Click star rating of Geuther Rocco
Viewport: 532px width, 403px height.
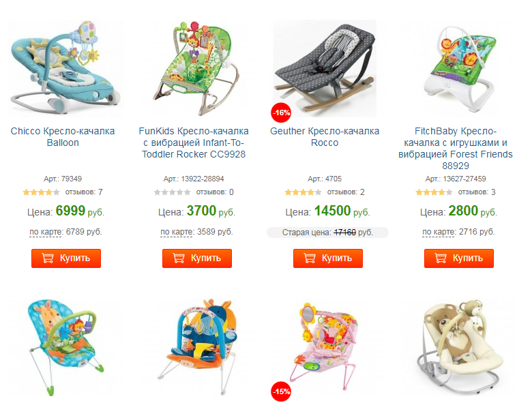(x=303, y=192)
